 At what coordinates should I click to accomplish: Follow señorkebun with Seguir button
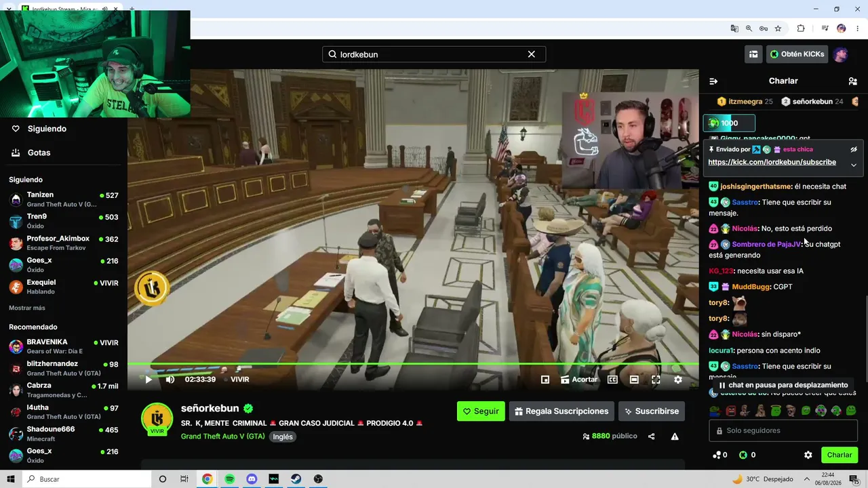pos(481,411)
